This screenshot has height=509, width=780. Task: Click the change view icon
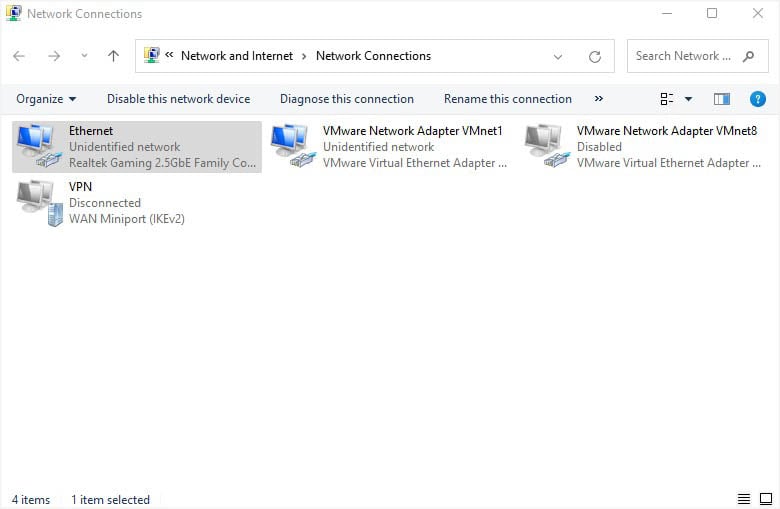tap(667, 99)
